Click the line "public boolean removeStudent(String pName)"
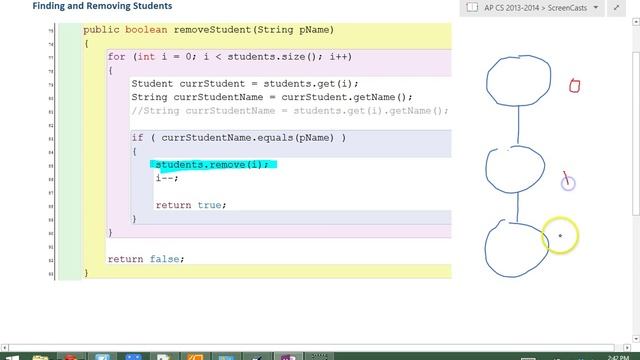 tap(209, 30)
